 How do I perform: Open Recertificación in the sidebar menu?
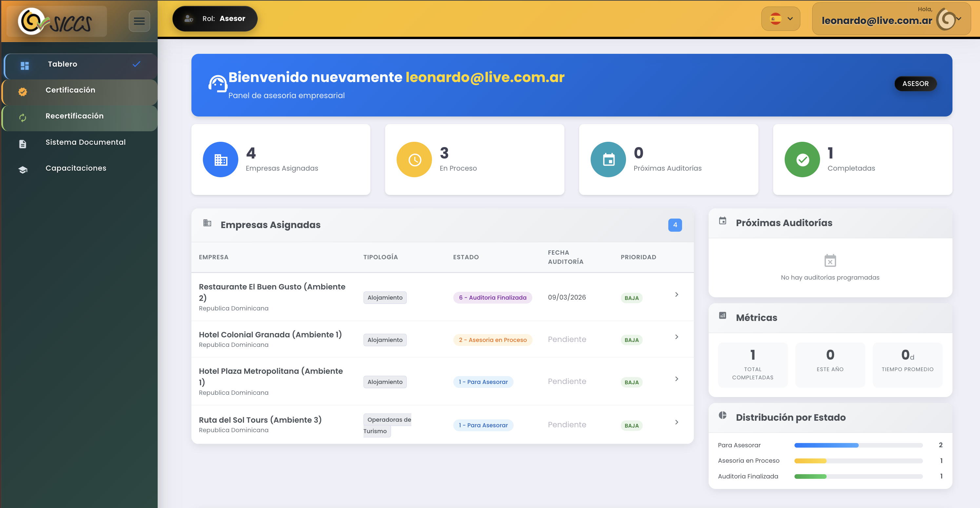[74, 116]
